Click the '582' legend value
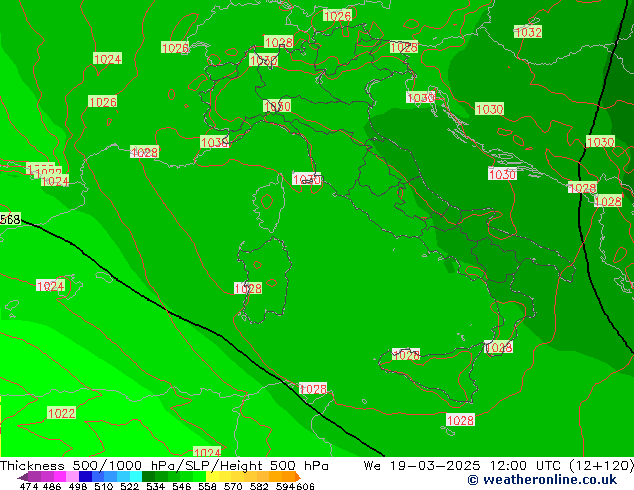The image size is (634, 490). point(259,486)
